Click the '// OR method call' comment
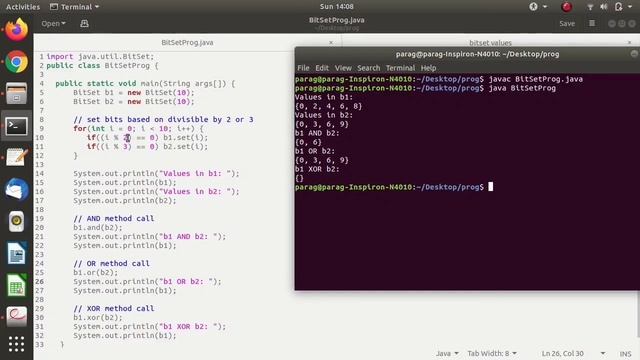640x360 pixels. [x=111, y=263]
